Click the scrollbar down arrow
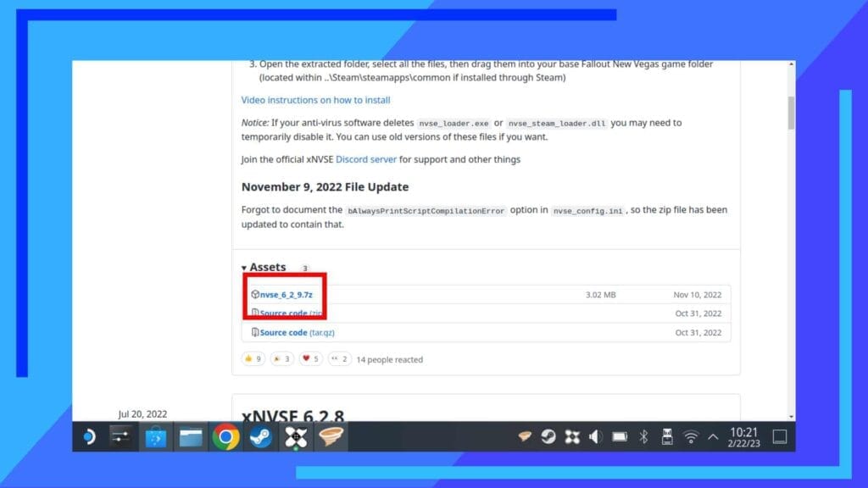Screen dimensions: 868x488 [791, 417]
